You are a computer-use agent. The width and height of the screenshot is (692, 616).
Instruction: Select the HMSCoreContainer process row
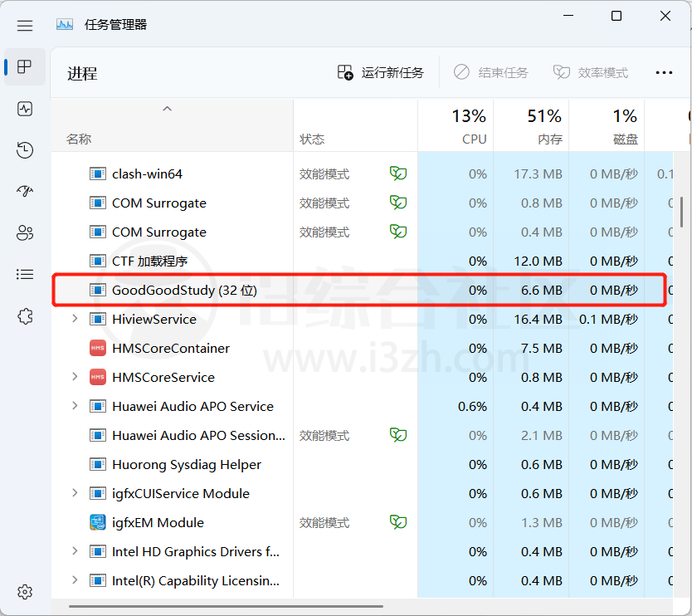(362, 348)
